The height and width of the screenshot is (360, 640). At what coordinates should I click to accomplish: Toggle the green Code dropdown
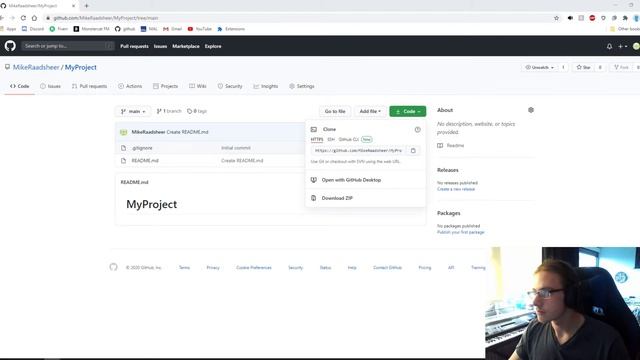pos(407,111)
